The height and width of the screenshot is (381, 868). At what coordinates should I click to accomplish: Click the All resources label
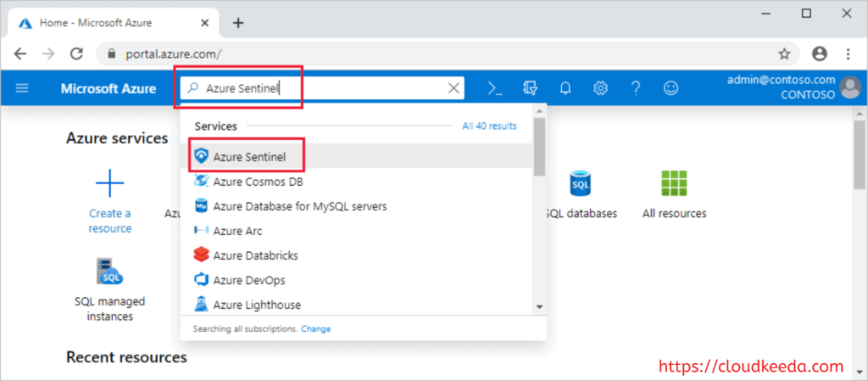click(x=674, y=213)
